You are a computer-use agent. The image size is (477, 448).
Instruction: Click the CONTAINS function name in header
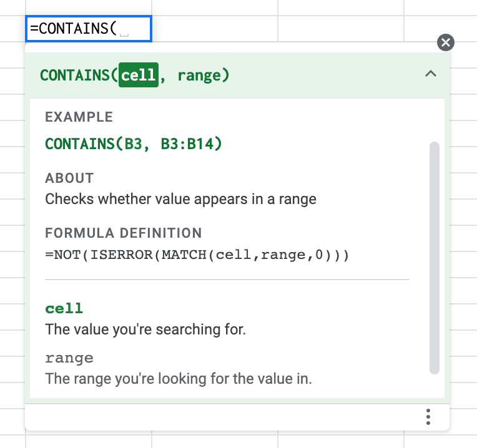tap(75, 75)
